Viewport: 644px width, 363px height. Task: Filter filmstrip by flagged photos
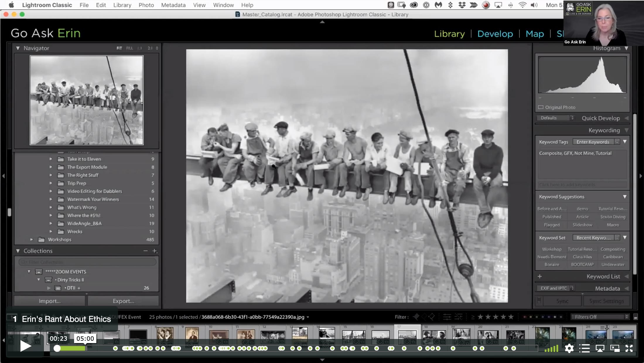(x=416, y=317)
